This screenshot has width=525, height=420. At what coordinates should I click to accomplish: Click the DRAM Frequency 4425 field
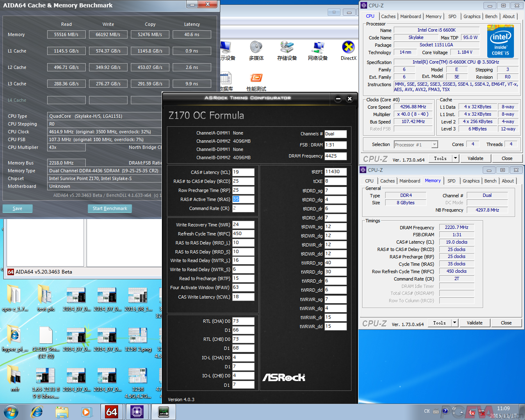(336, 156)
